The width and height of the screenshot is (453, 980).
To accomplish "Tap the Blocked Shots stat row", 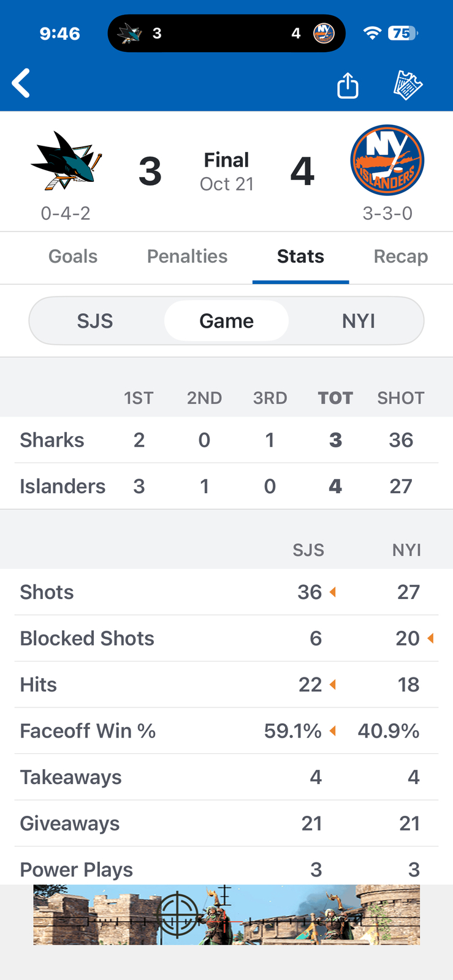I will coord(226,638).
